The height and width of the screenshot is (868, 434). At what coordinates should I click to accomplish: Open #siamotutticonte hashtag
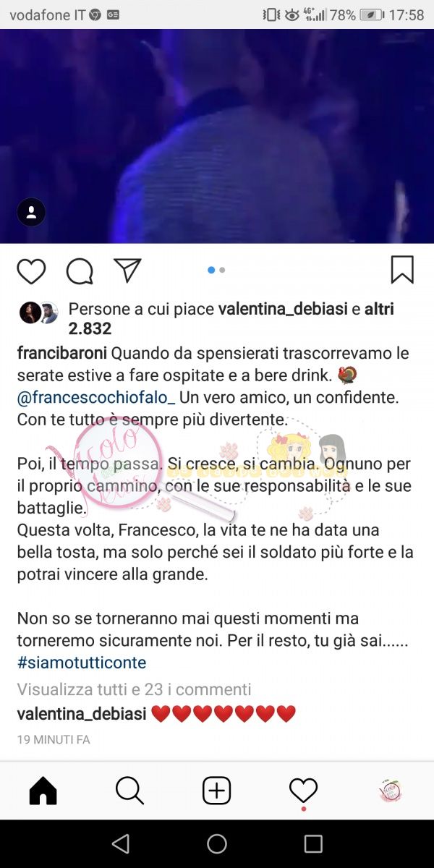click(x=82, y=663)
